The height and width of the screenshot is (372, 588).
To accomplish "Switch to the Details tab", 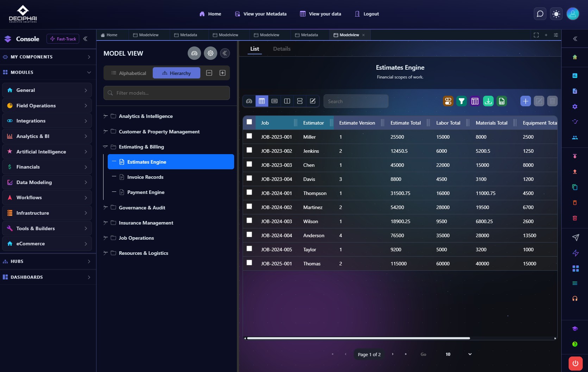I will pyautogui.click(x=282, y=49).
